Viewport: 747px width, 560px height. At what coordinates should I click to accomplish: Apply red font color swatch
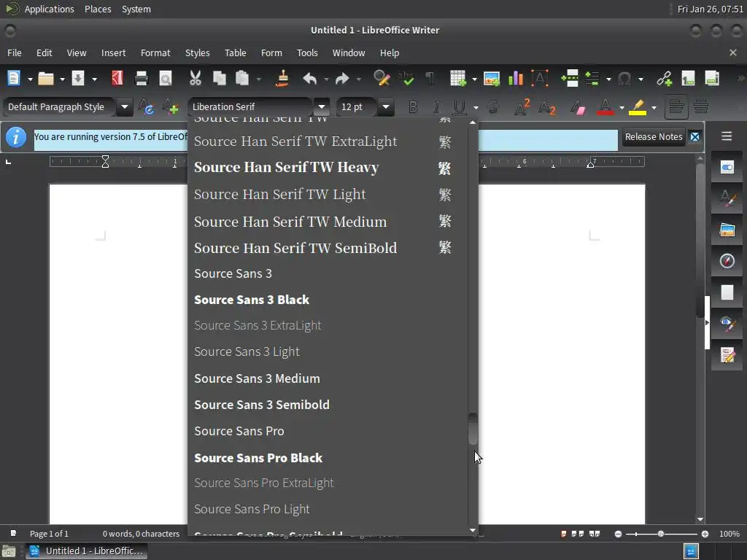tap(605, 107)
